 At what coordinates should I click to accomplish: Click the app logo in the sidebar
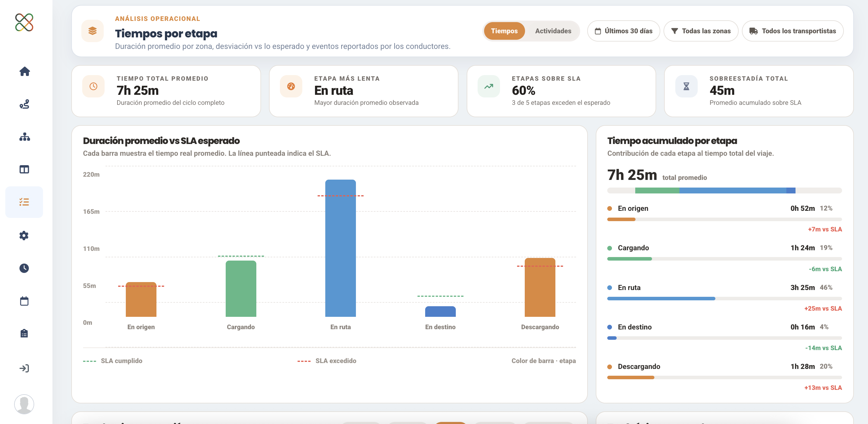[x=24, y=23]
